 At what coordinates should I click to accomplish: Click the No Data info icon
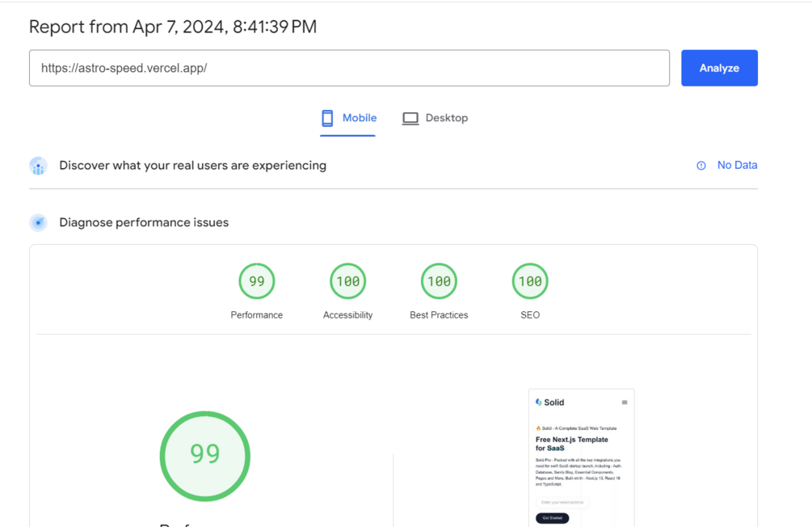(701, 166)
